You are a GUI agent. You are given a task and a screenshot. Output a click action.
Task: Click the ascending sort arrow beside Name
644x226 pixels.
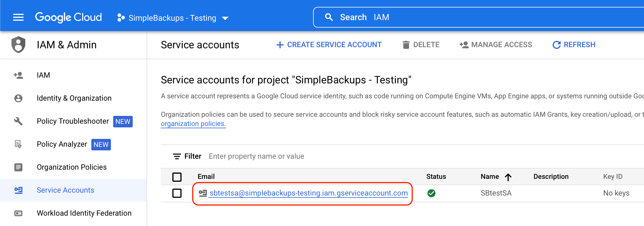click(508, 177)
